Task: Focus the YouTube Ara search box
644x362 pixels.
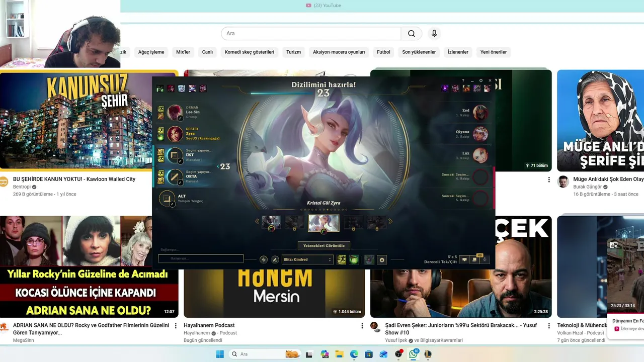Action: 311,34
